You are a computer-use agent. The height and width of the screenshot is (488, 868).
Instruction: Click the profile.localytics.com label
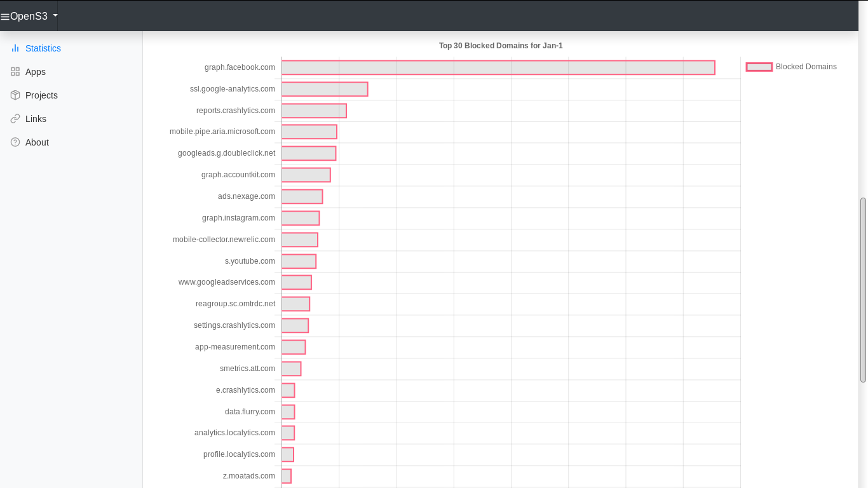click(240, 454)
